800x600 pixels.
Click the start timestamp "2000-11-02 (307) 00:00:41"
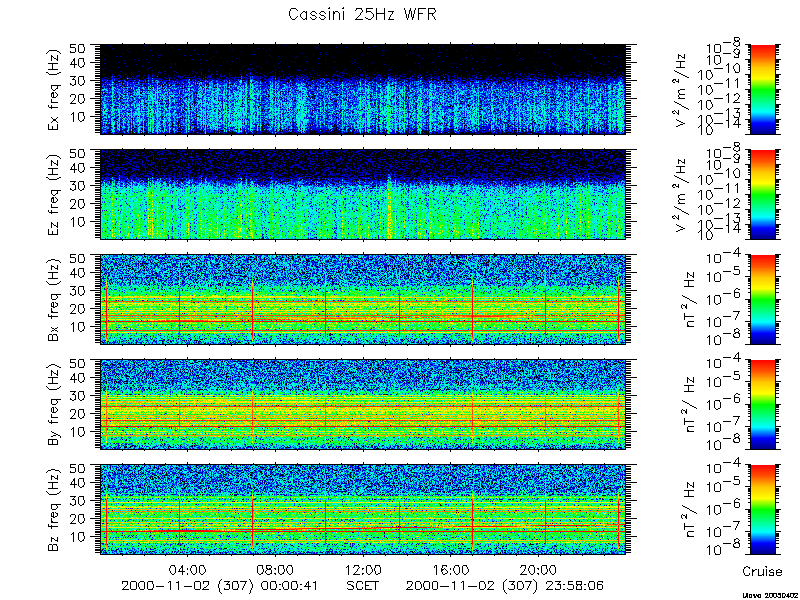click(x=220, y=585)
